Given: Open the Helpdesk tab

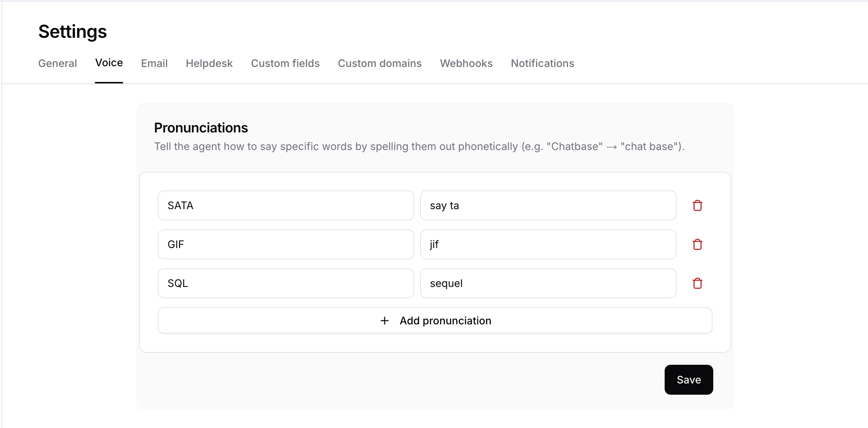Looking at the screenshot, I should click(x=209, y=63).
